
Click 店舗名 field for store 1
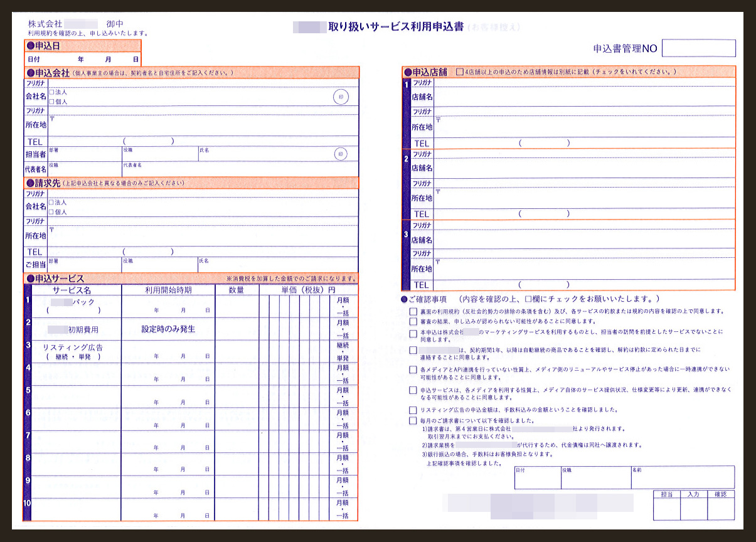pyautogui.click(x=584, y=97)
